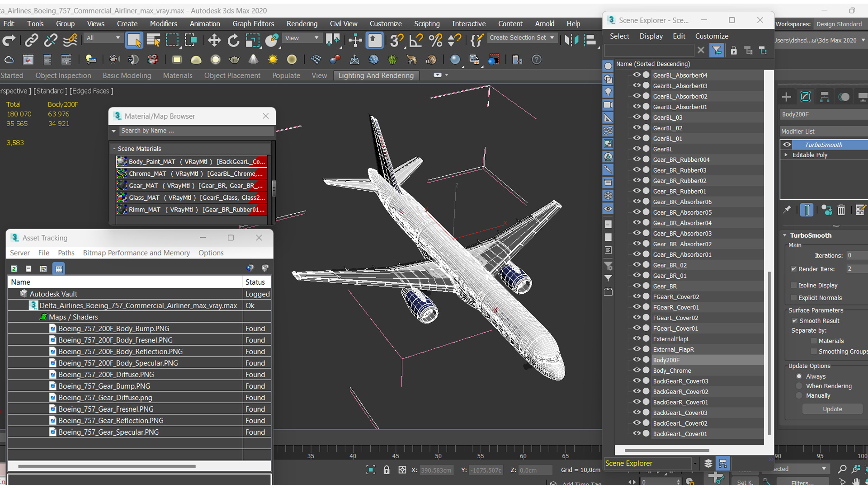Click the Iterations value field
Viewport: 868px width, 488px height.
point(857,255)
